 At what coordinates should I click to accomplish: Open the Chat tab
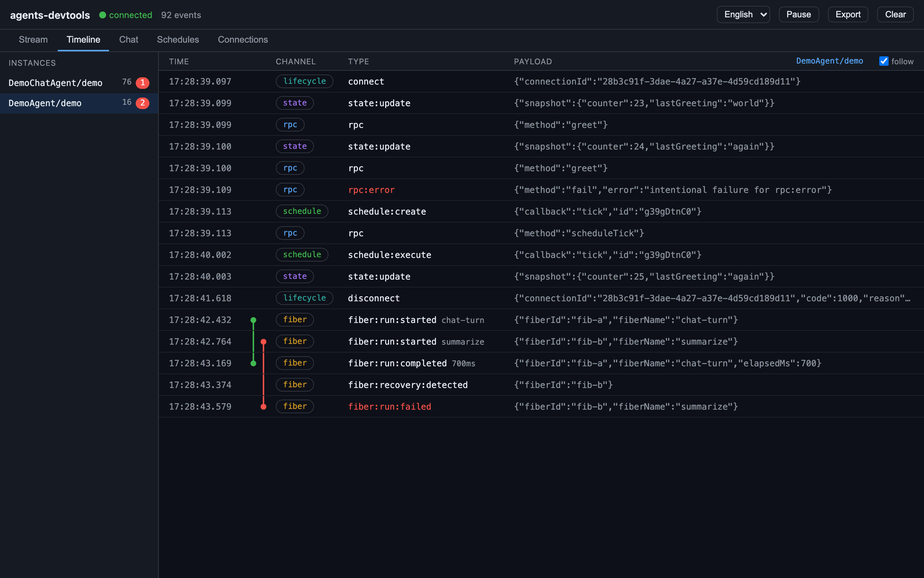128,40
